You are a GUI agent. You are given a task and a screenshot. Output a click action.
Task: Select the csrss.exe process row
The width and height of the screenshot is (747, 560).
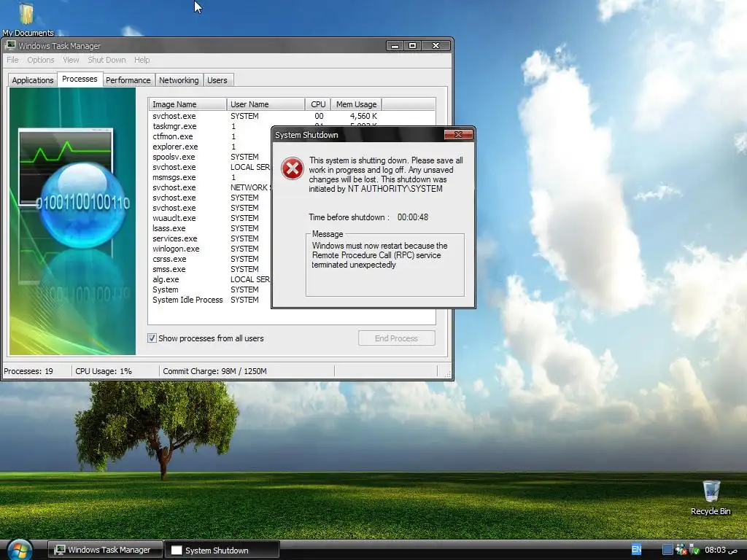pyautogui.click(x=209, y=259)
